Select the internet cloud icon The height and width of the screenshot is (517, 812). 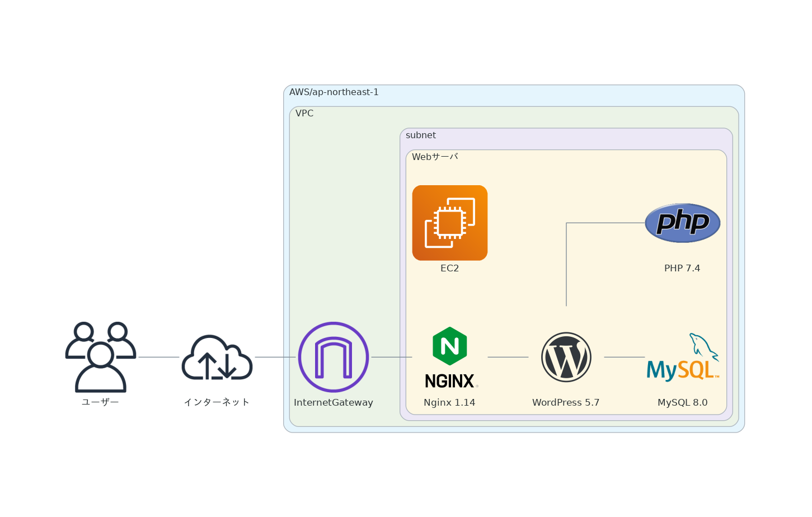pos(217,357)
